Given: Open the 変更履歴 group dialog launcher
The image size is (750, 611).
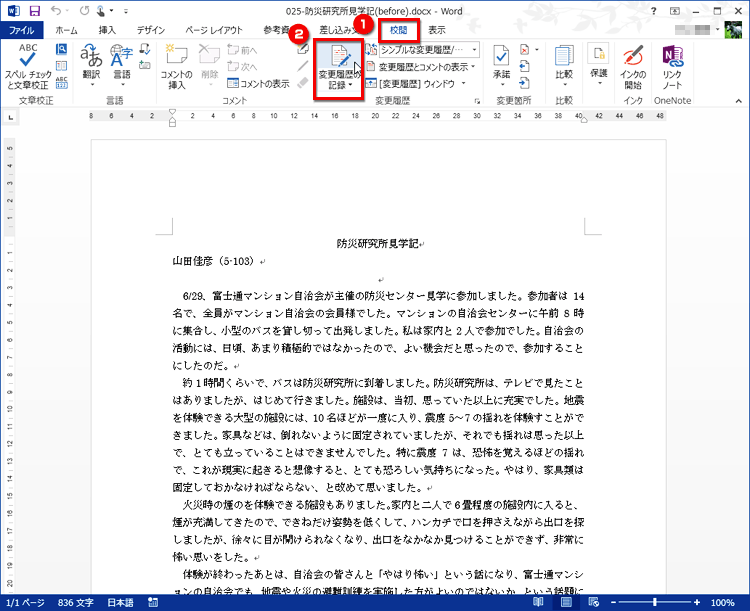Looking at the screenshot, I should (477, 101).
